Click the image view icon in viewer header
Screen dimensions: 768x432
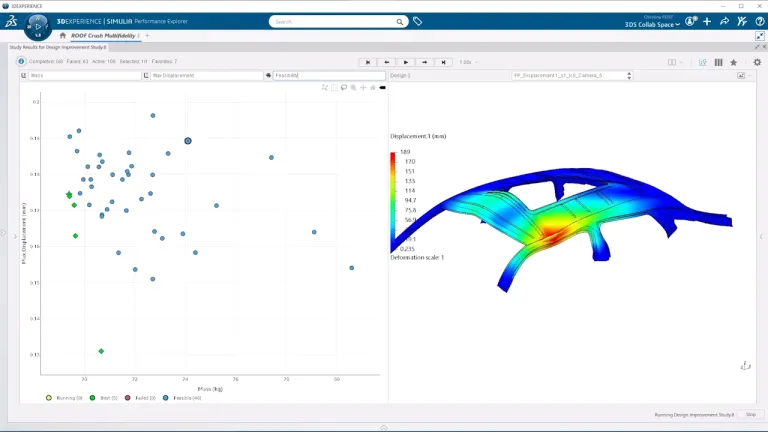coord(741,75)
